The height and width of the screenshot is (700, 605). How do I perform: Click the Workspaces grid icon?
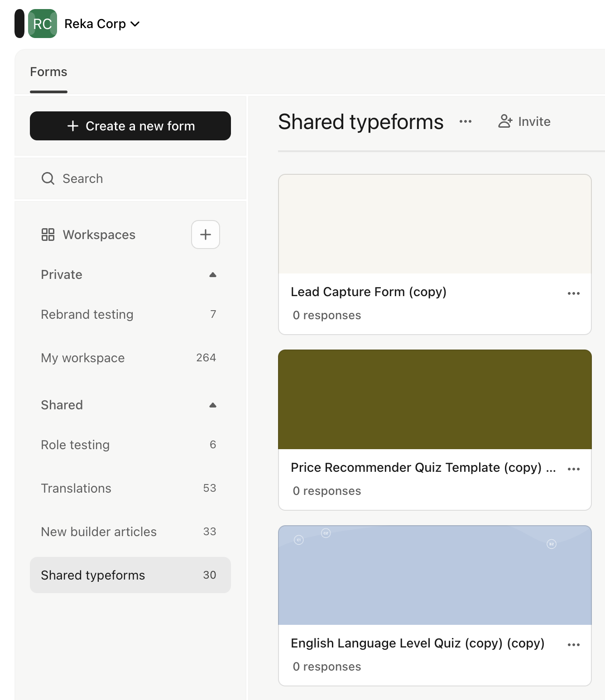(x=48, y=235)
